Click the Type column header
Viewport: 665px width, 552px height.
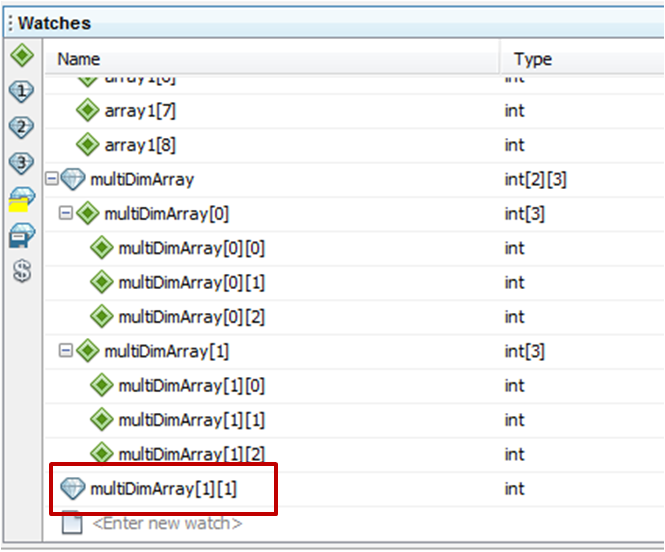click(x=532, y=59)
